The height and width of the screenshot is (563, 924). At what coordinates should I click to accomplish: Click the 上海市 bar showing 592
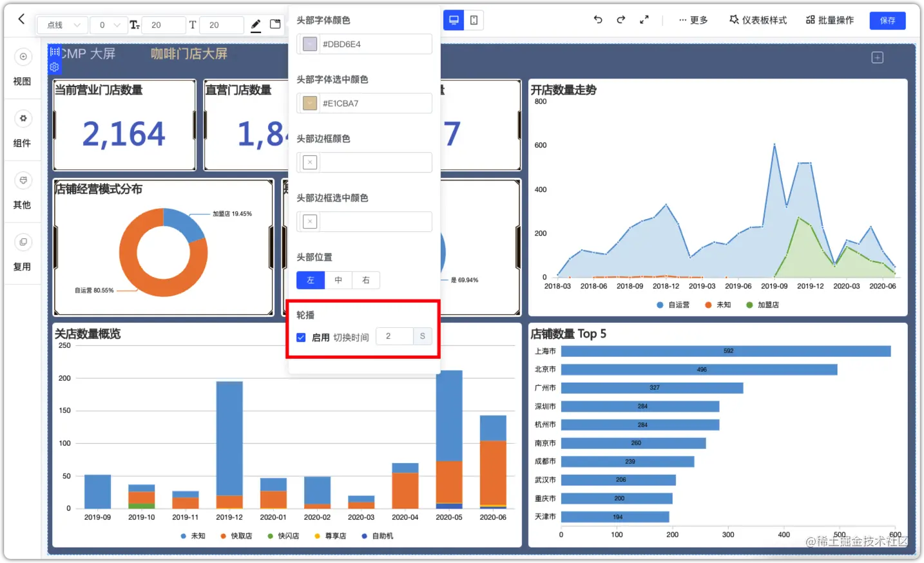(726, 351)
